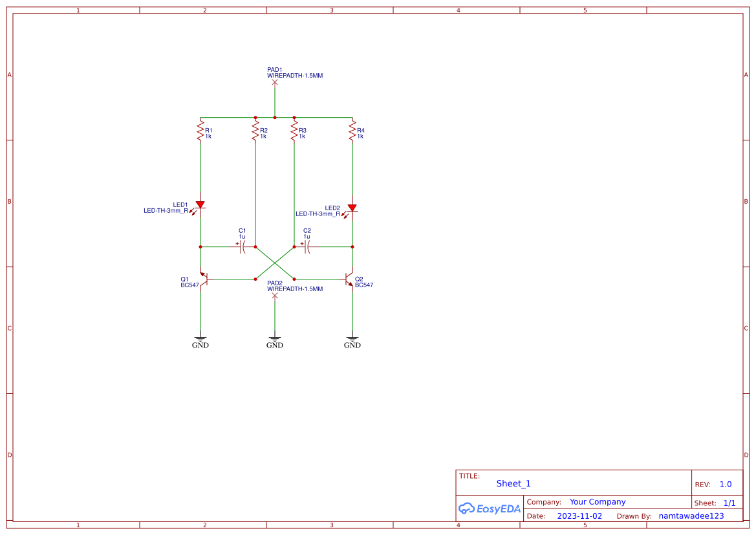Image resolution: width=756 pixels, height=535 pixels.
Task: Click the EasyEDA cloud logo in the title block
Action: tap(489, 508)
